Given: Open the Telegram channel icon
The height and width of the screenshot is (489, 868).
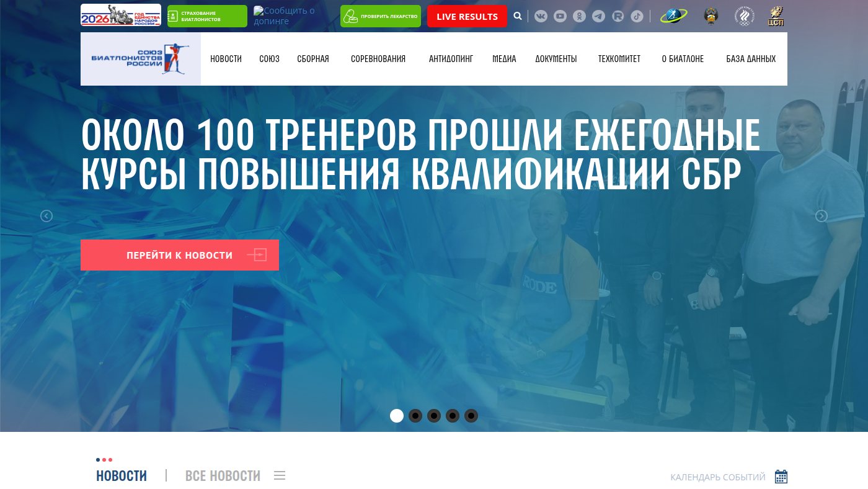Looking at the screenshot, I should (x=598, y=16).
